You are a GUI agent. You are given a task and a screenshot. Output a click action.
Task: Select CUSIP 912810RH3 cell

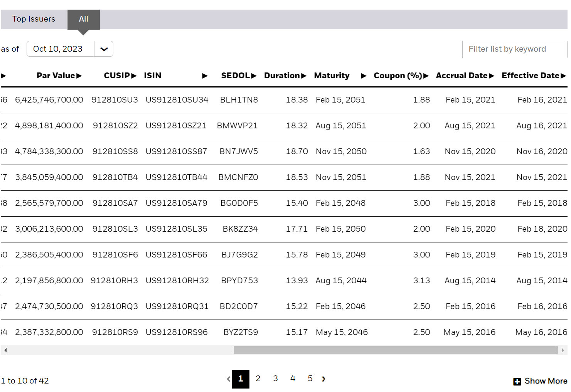114,281
